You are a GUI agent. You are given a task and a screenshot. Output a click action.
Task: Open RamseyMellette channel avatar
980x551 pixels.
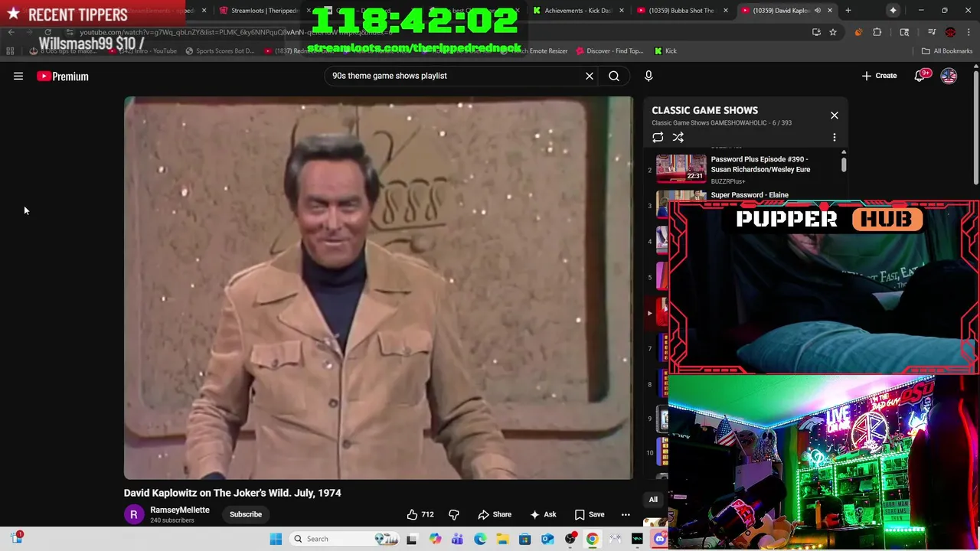(133, 514)
